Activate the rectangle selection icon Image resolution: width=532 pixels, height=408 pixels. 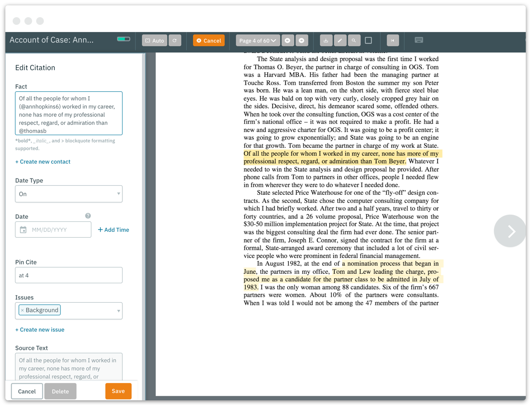coord(368,40)
